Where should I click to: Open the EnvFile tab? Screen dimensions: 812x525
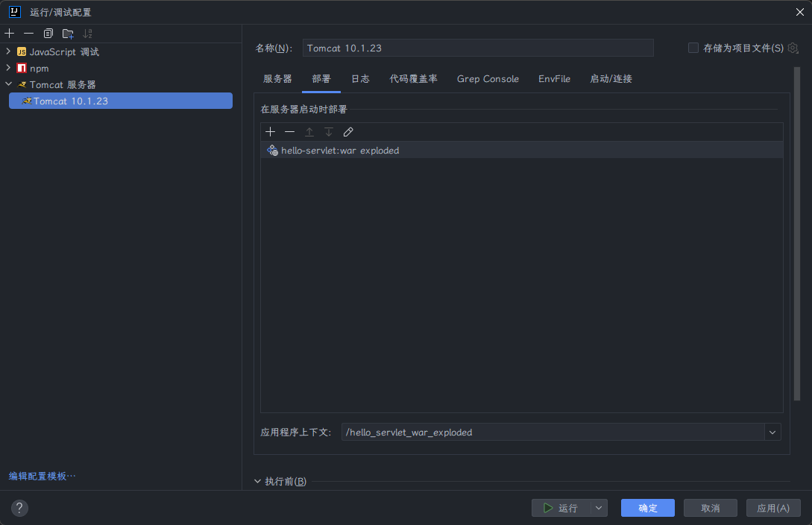point(554,79)
